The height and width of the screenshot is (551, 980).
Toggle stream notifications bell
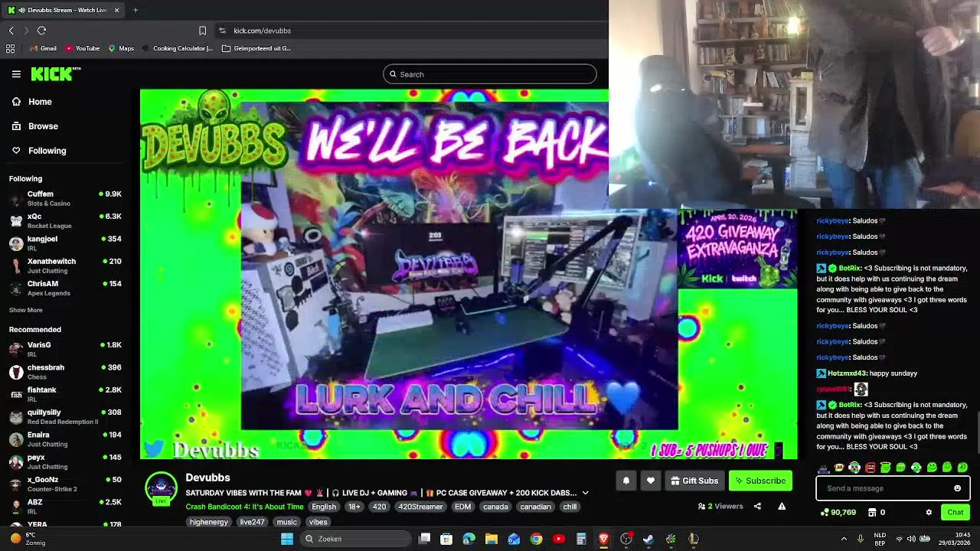click(x=626, y=481)
